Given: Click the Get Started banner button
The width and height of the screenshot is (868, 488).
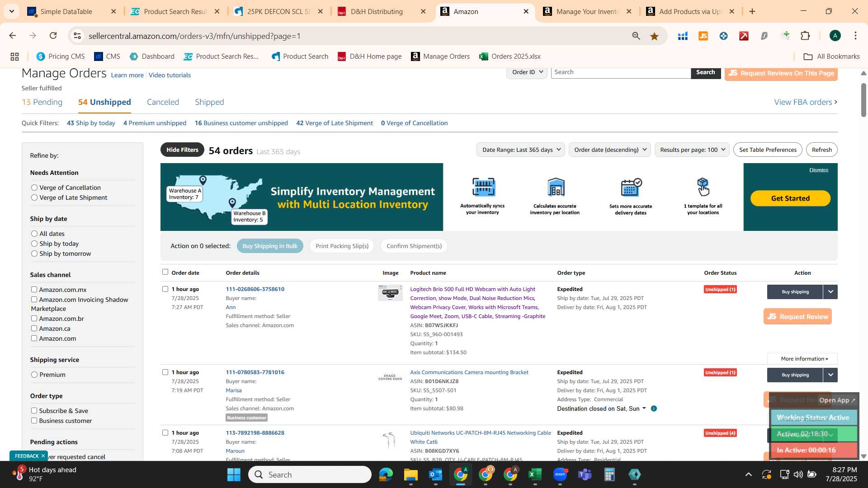Looking at the screenshot, I should 790,198.
